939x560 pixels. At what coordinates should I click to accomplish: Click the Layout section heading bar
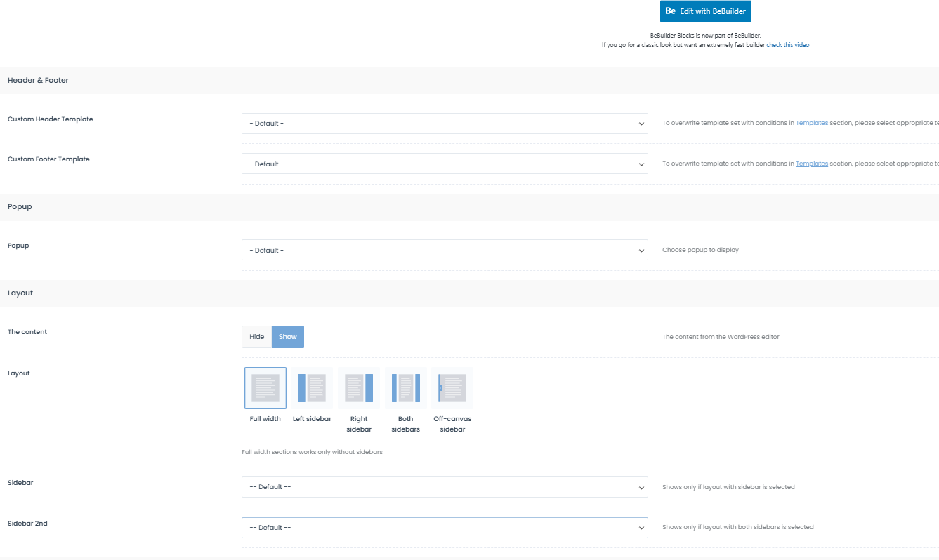(x=469, y=293)
